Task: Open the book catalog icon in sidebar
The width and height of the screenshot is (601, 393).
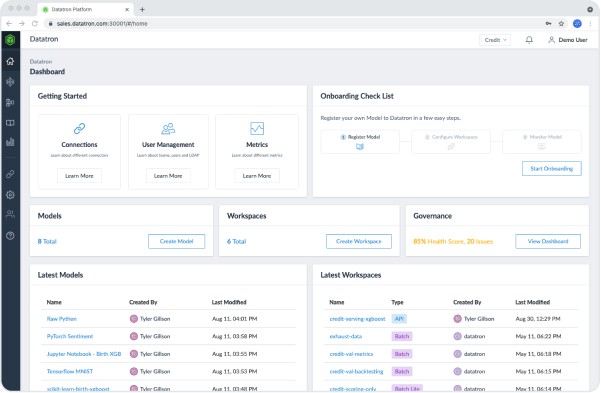Action: pyautogui.click(x=10, y=123)
